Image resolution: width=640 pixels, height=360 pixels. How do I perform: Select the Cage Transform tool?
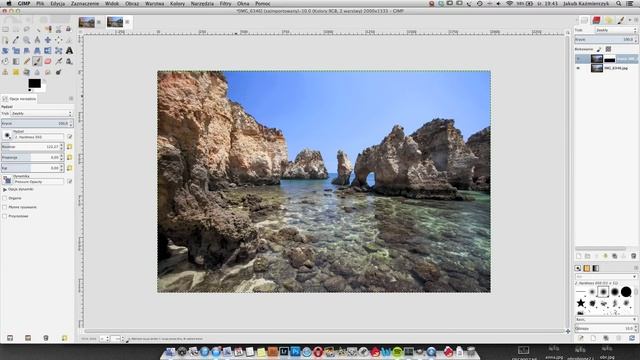[58, 51]
